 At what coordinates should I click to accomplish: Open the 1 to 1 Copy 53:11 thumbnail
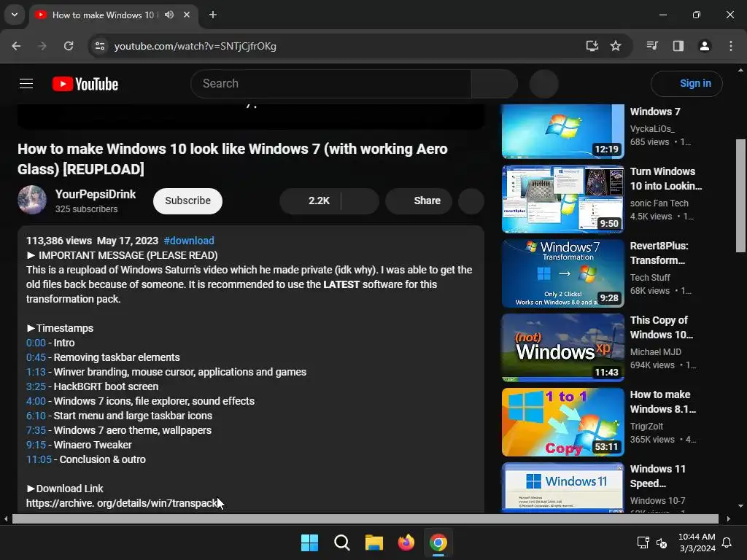(x=562, y=422)
